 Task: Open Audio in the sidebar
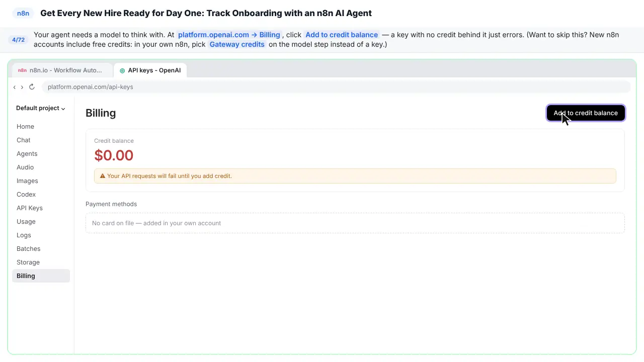pyautogui.click(x=41, y=167)
